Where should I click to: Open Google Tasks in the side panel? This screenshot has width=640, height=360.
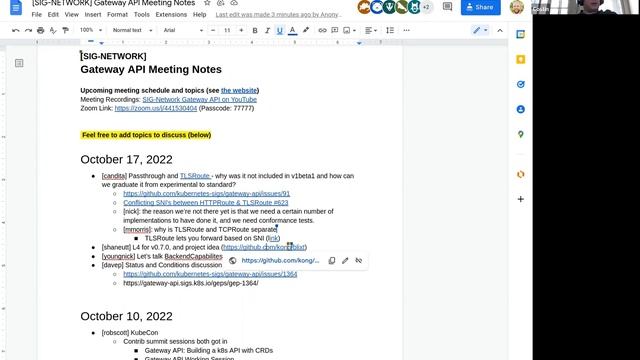[520, 84]
